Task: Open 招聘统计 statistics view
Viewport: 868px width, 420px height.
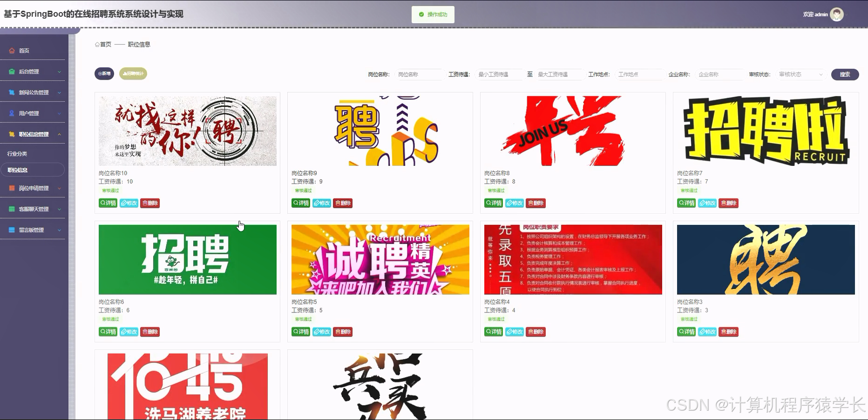Action: [x=133, y=74]
